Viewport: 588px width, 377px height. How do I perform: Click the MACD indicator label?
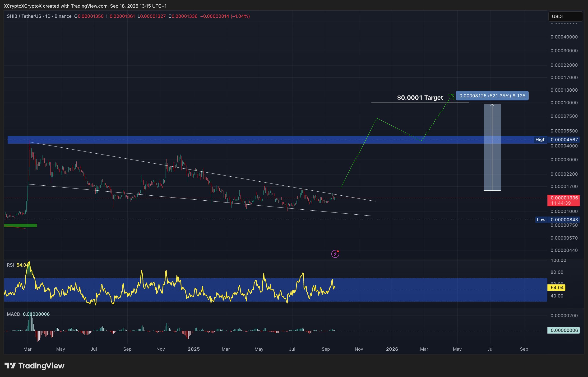coord(14,314)
